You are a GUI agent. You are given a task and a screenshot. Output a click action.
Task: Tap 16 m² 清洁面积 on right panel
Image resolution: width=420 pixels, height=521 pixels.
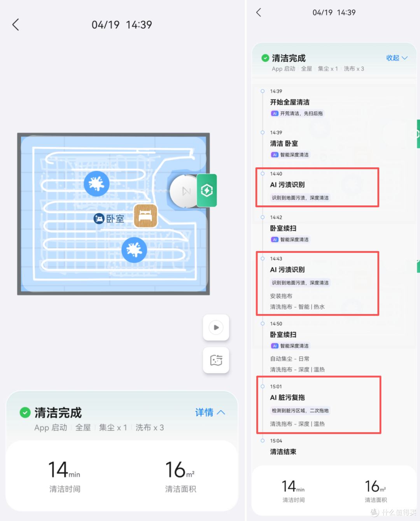[376, 491]
